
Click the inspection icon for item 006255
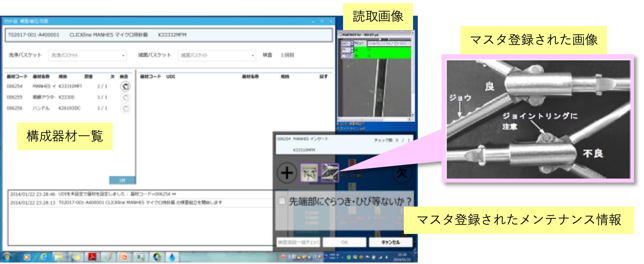click(125, 97)
